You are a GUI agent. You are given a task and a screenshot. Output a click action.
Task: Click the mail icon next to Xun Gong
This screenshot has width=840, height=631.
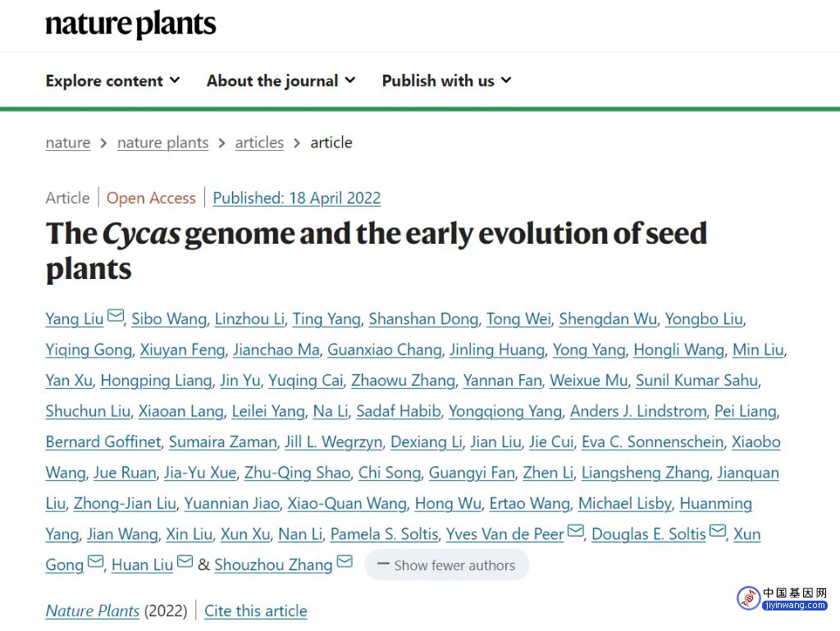95,561
